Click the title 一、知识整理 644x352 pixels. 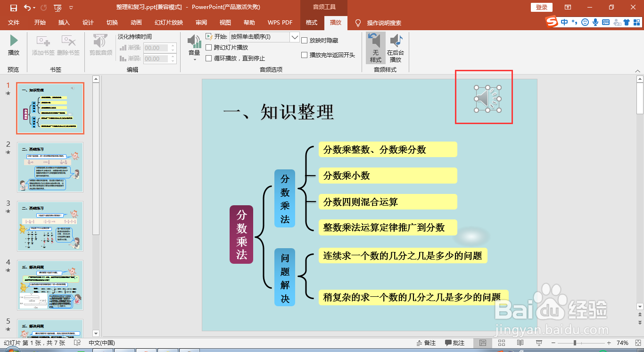pyautogui.click(x=279, y=112)
